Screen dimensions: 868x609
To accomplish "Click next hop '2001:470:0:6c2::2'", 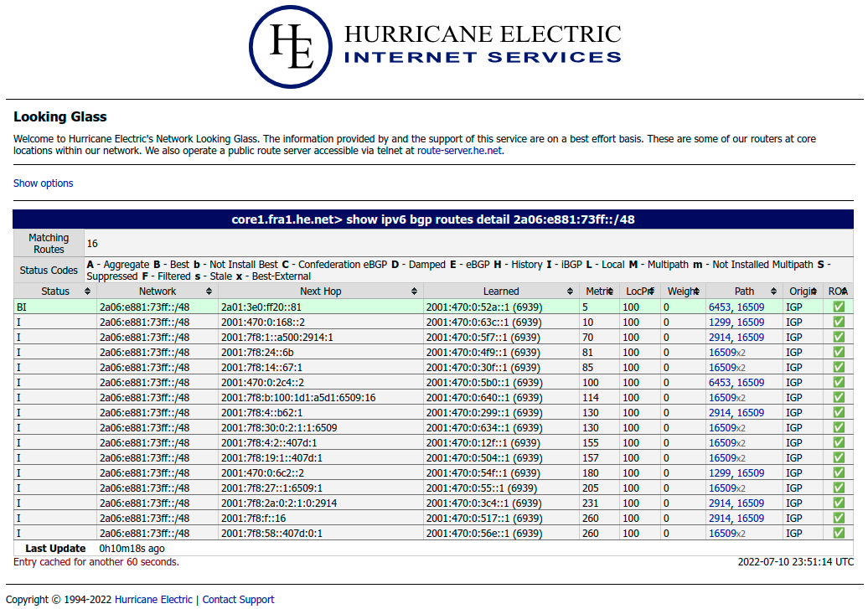I will coord(262,473).
